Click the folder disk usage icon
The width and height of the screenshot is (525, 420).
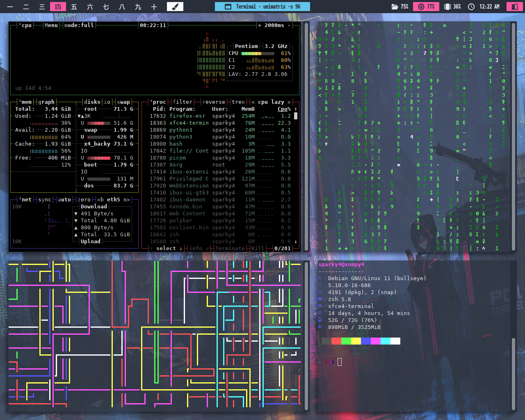click(395, 7)
